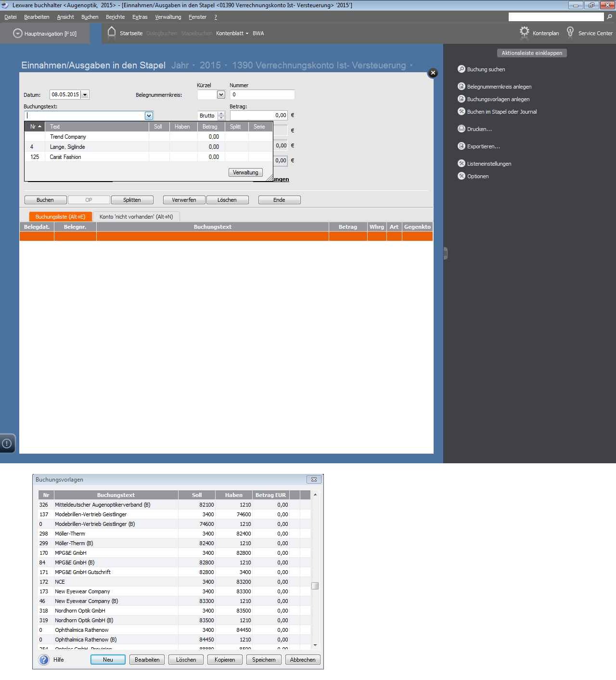Image resolution: width=616 pixels, height=680 pixels.
Task: Expand the 1390 Verrechnungskonto title dropdown
Action: 411,65
